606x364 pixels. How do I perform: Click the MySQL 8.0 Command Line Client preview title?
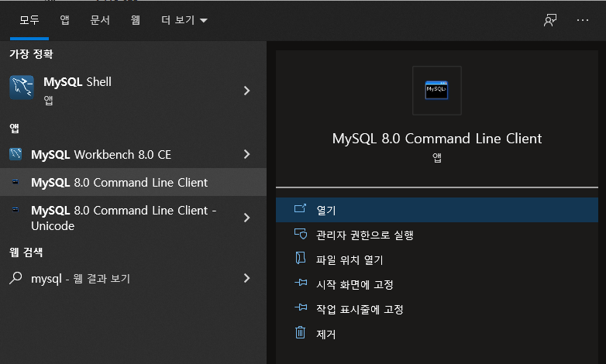[437, 139]
